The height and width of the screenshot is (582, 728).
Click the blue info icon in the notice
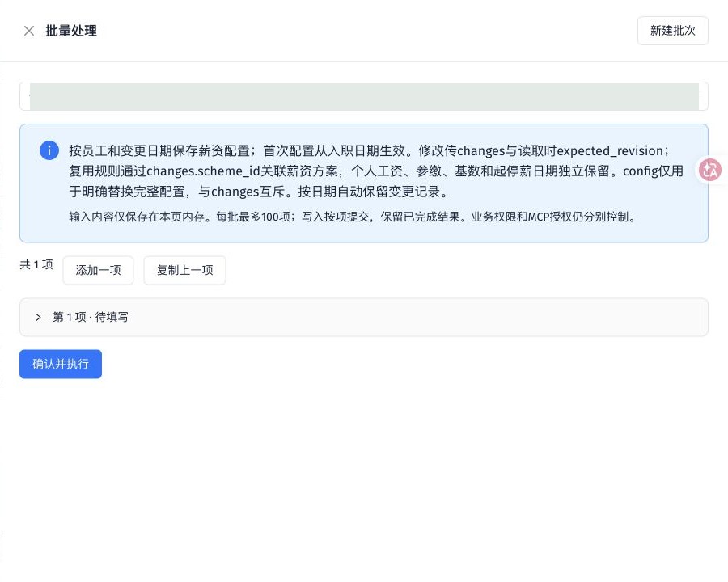pyautogui.click(x=49, y=150)
